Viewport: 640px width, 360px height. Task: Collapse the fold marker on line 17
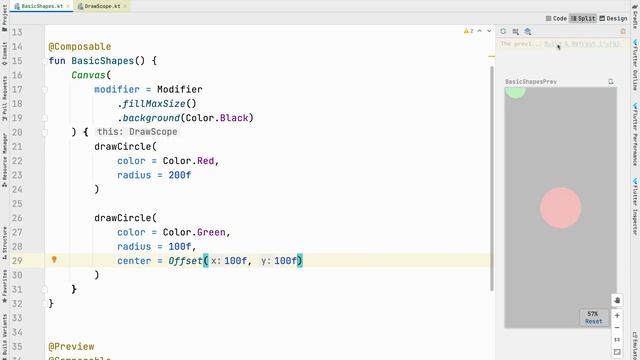click(x=44, y=89)
